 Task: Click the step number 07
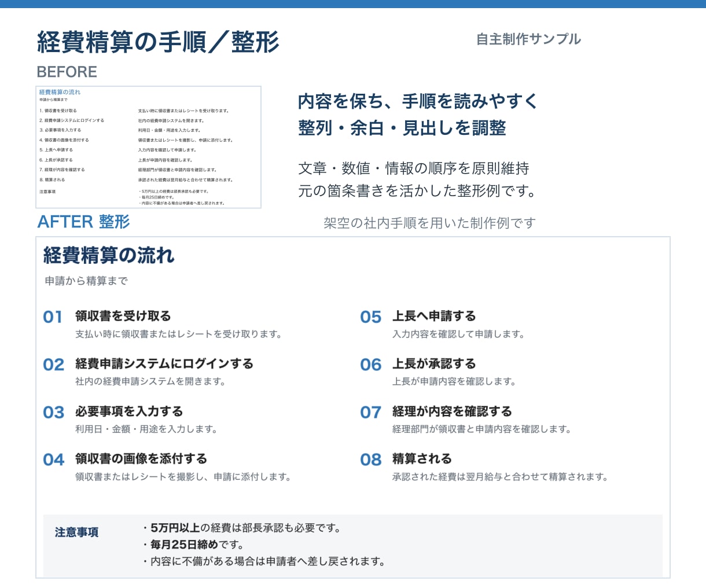[370, 413]
